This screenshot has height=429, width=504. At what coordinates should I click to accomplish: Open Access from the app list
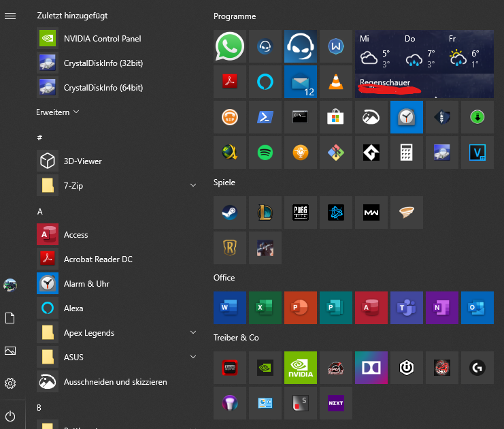pos(117,235)
